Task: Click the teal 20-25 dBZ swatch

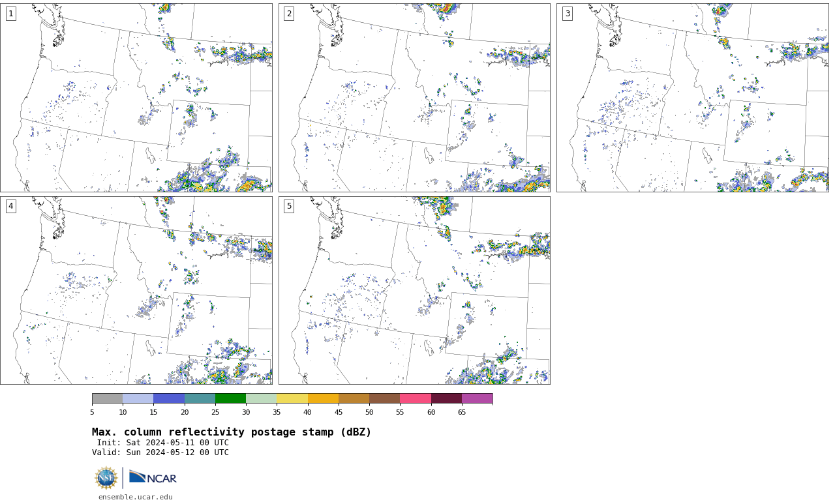Action: (200, 398)
